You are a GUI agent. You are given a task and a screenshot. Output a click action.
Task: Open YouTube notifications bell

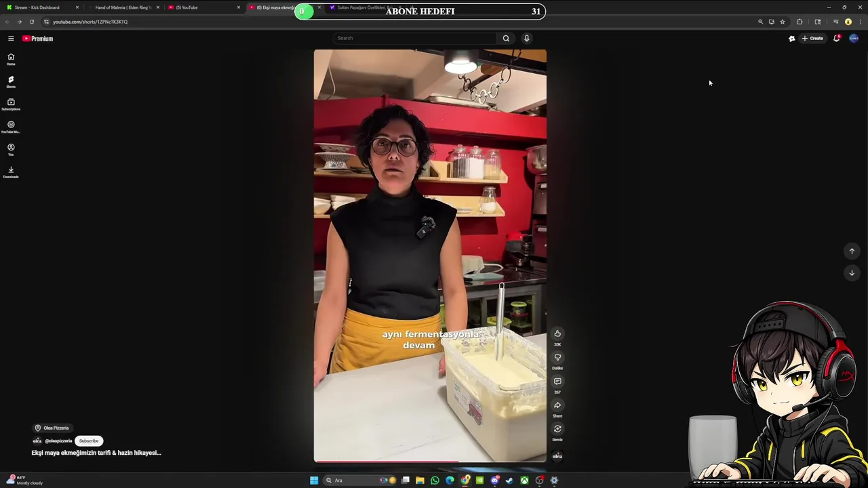click(836, 39)
